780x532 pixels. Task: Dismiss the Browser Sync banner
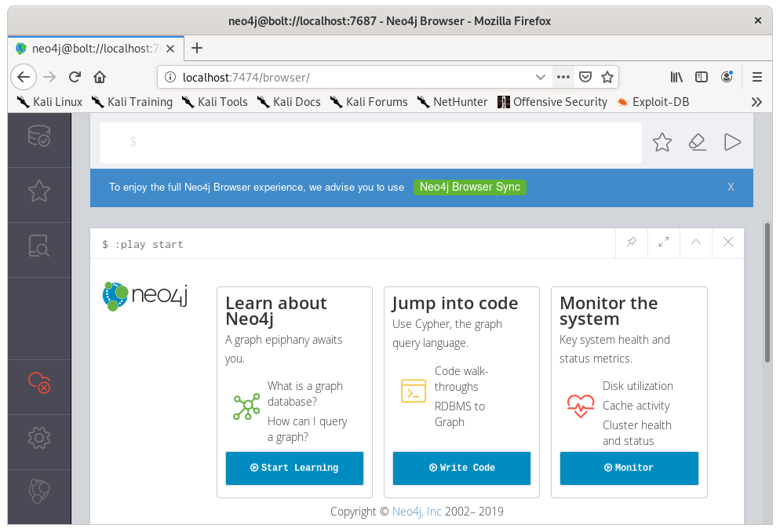(x=731, y=187)
